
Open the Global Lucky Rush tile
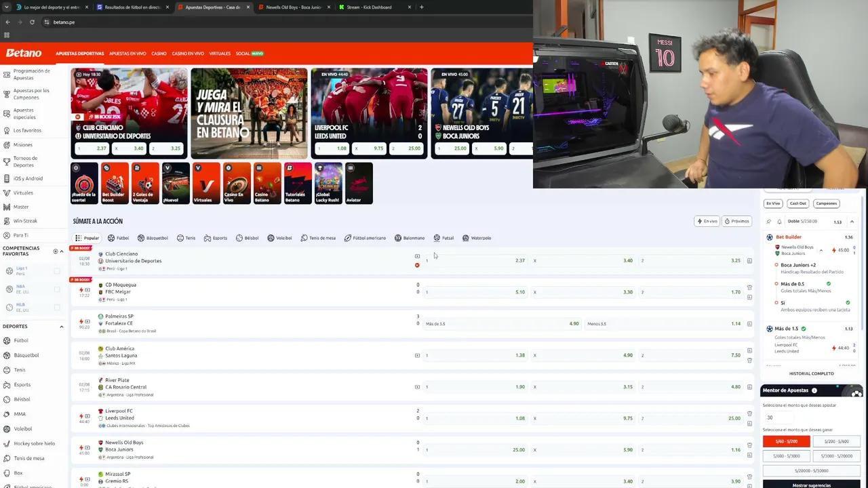click(328, 183)
